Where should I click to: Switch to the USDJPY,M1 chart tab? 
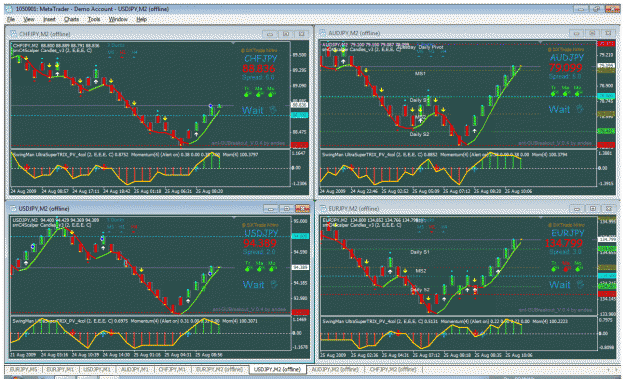(97, 369)
